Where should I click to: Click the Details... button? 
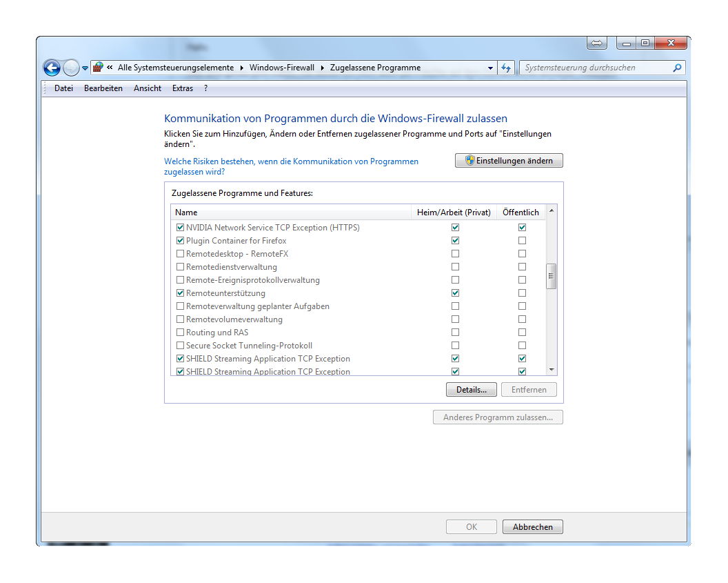pos(472,390)
